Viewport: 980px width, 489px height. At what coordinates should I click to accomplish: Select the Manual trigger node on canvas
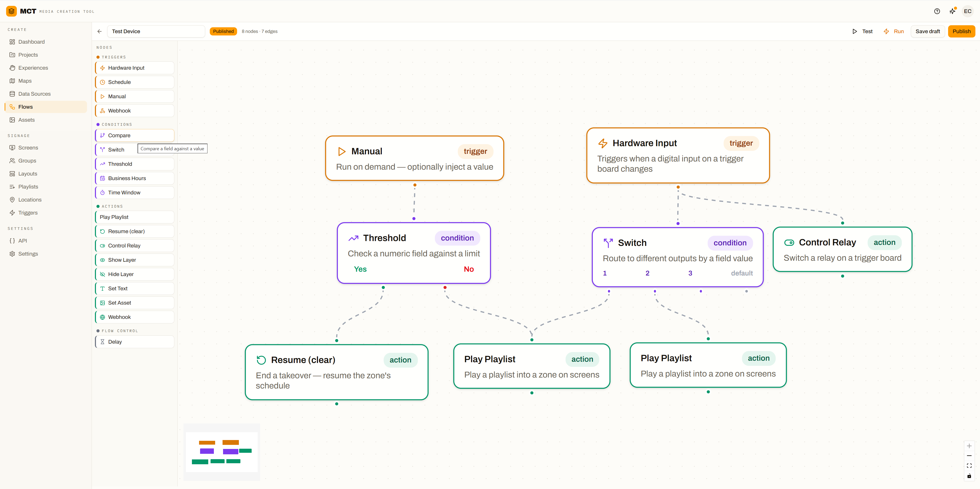point(414,158)
